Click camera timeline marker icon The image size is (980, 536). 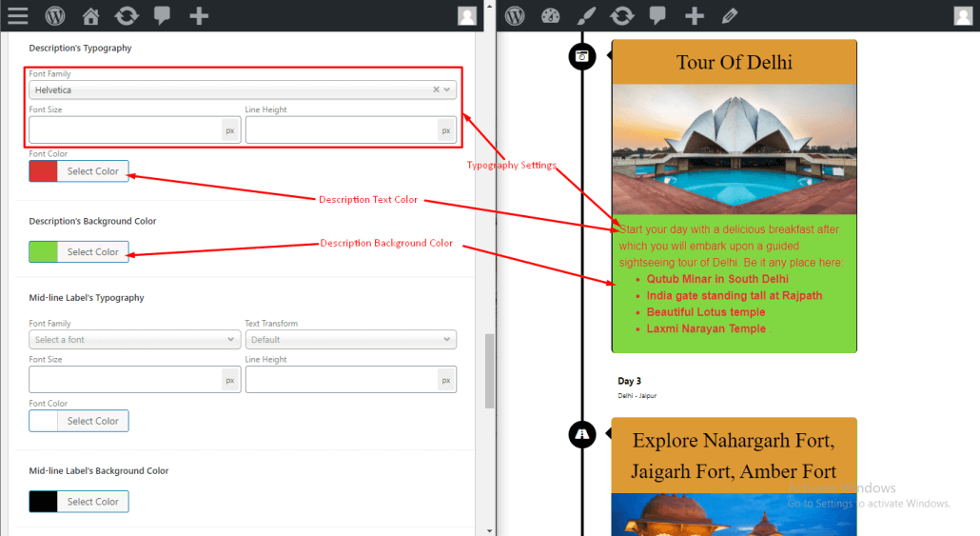pyautogui.click(x=582, y=56)
